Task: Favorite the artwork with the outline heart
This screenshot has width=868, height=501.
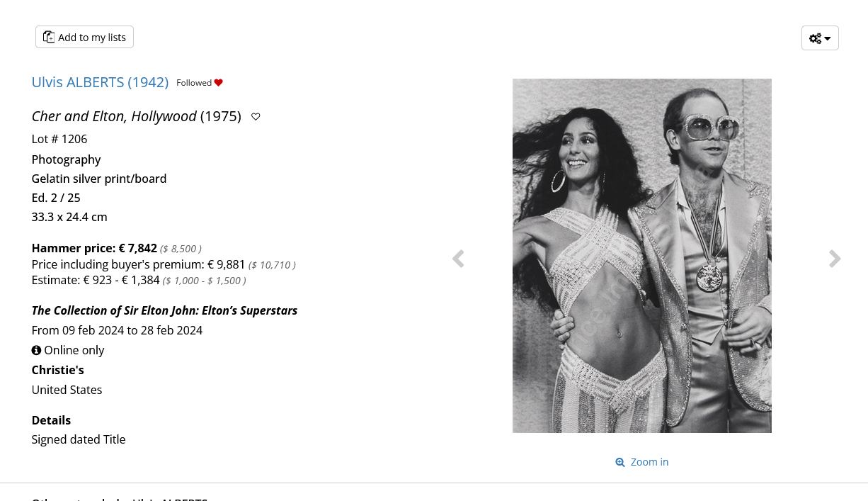Action: [256, 117]
